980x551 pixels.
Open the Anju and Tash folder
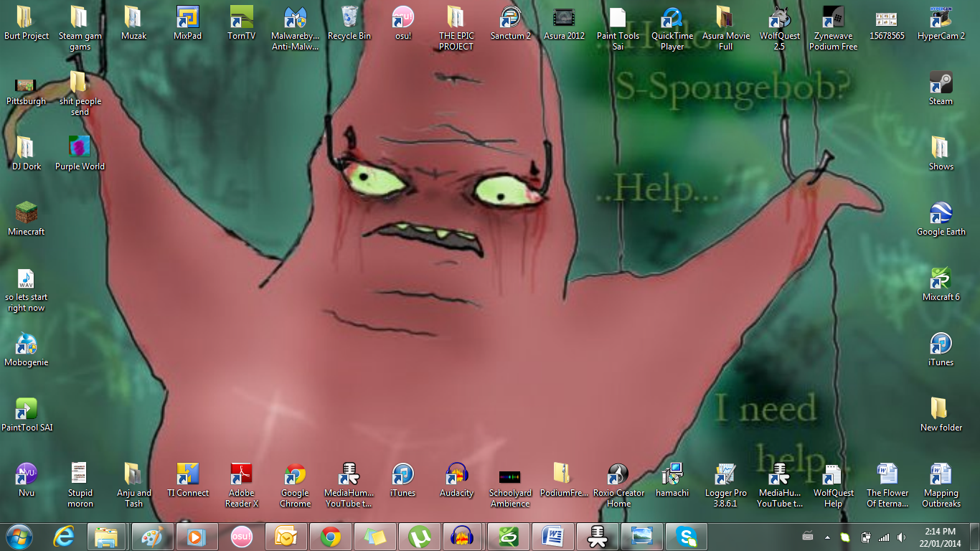click(x=134, y=486)
